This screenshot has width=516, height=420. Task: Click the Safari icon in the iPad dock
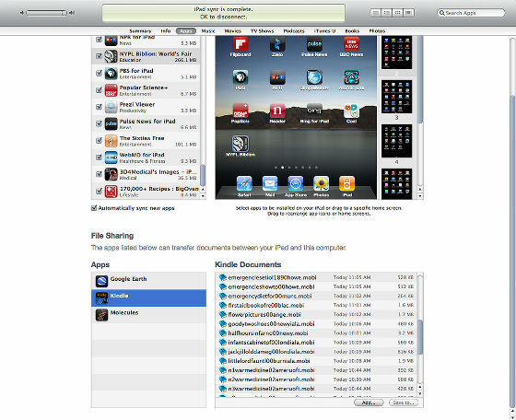pyautogui.click(x=244, y=184)
